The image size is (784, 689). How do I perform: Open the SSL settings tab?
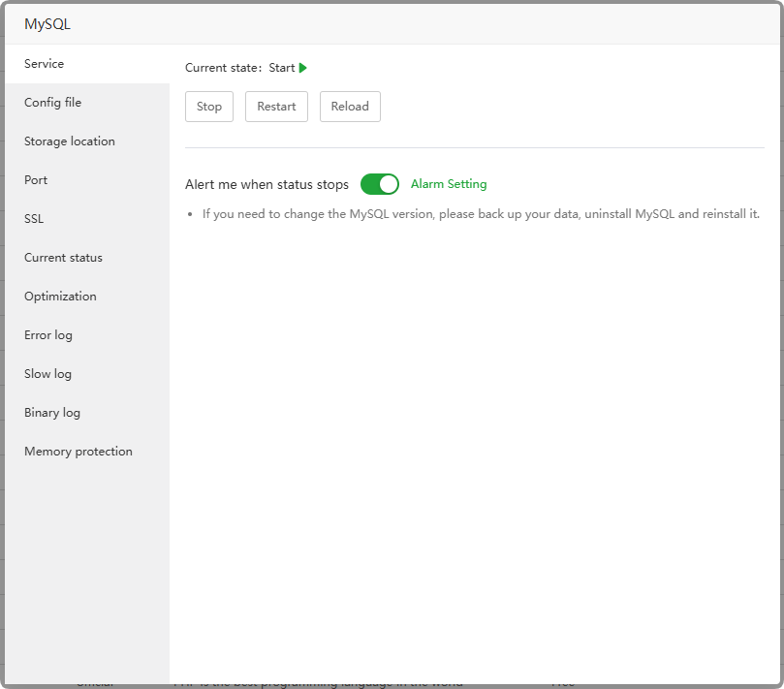coord(34,219)
